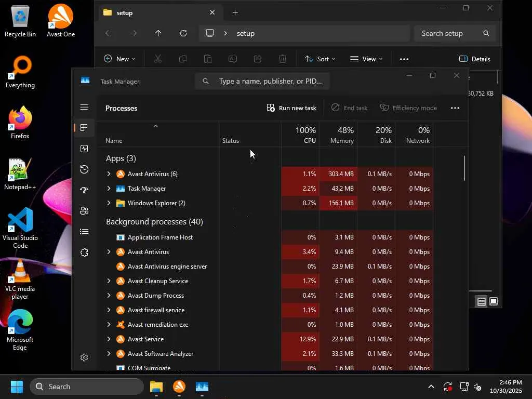Sort processes by Disk column

point(376,135)
